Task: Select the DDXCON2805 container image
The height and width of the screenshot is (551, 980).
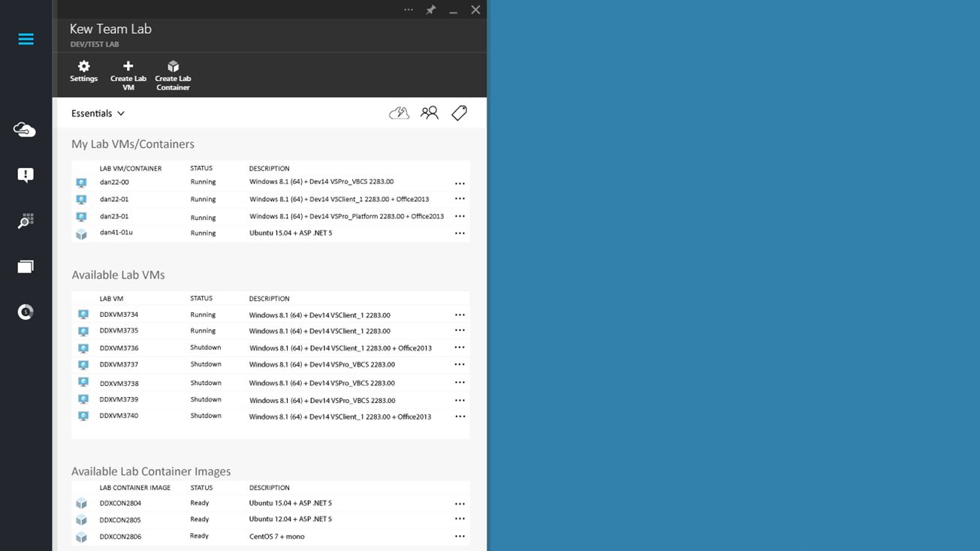Action: pyautogui.click(x=120, y=519)
